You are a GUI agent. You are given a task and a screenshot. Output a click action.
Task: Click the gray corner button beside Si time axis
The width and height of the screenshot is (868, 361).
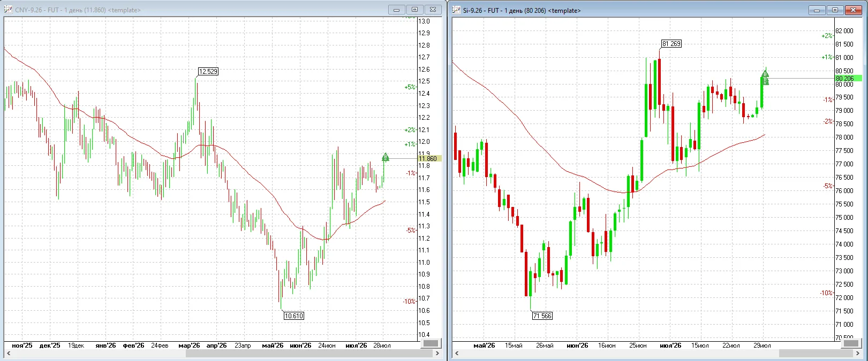[x=851, y=343]
